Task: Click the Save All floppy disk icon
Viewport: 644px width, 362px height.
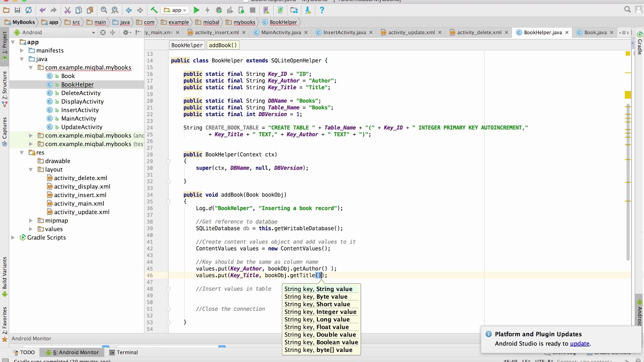Action: click(17, 10)
